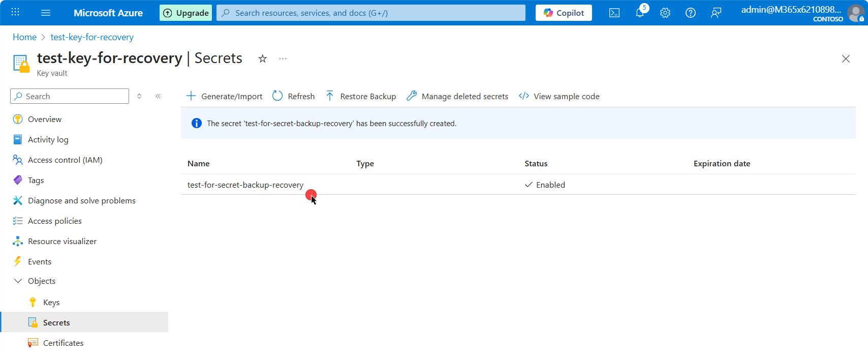Click the Refresh toolbar button
Screen dimensions: 868x356
pos(294,96)
